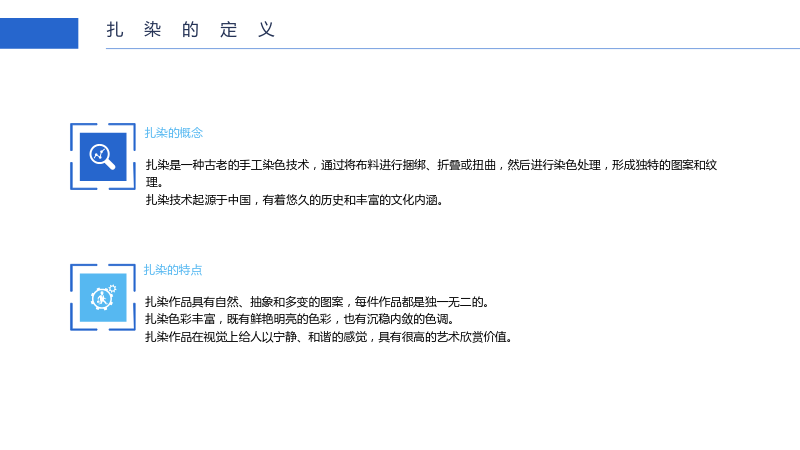Click the small gear above the person icon
Viewport: 800px width, 450px height.
coord(112,289)
